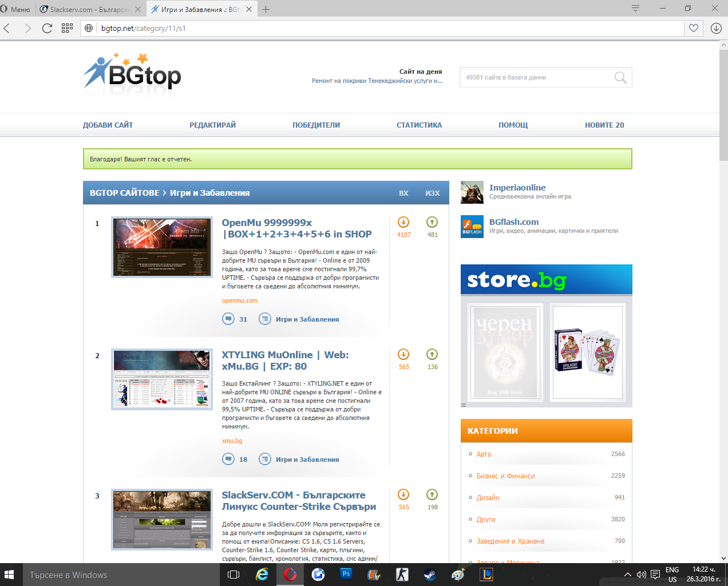Click the XTYLING site thumbnail
The width and height of the screenshot is (728, 586).
tap(162, 379)
